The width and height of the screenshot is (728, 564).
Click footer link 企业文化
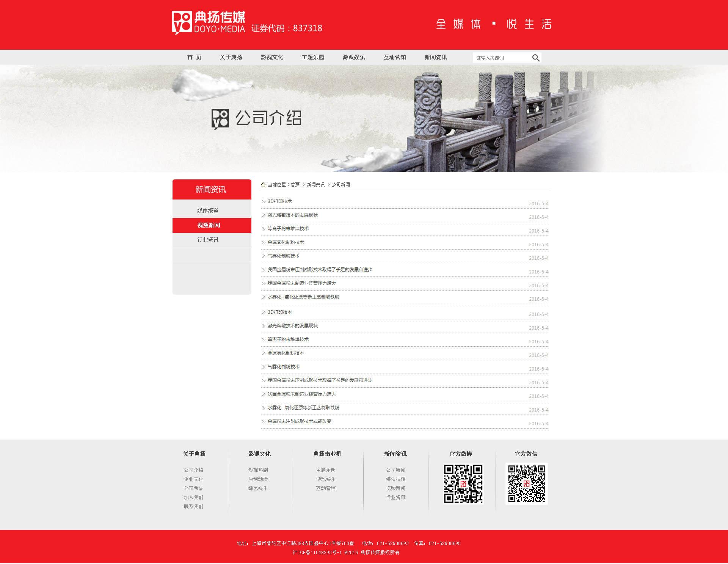click(193, 479)
